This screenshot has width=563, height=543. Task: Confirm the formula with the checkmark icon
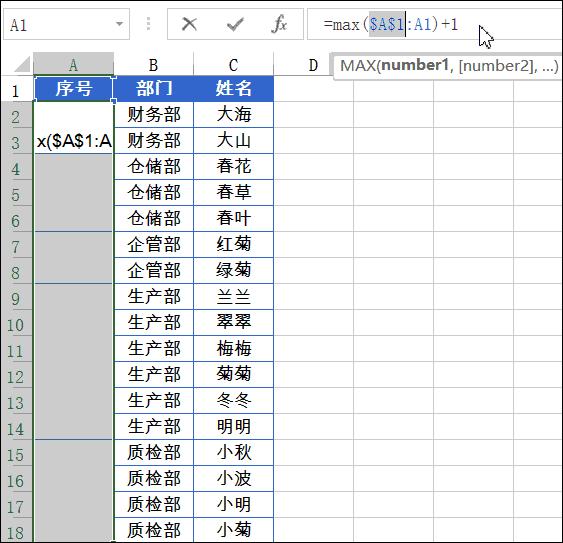235,24
